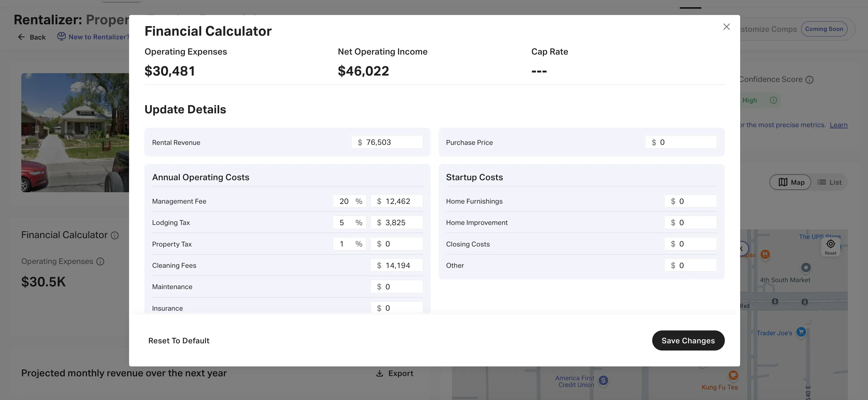Switch to Map view

tap(790, 182)
